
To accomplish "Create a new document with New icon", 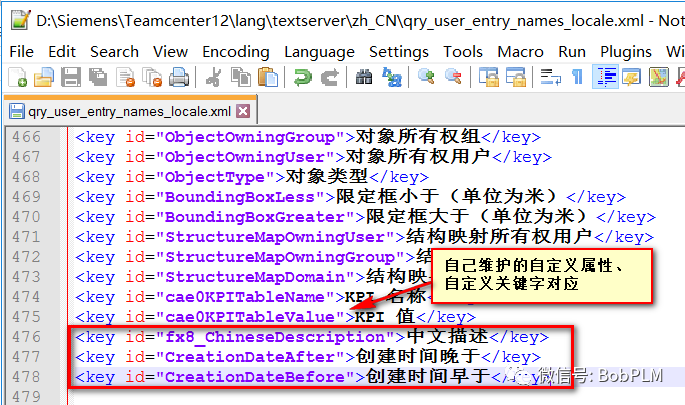I will (x=17, y=77).
